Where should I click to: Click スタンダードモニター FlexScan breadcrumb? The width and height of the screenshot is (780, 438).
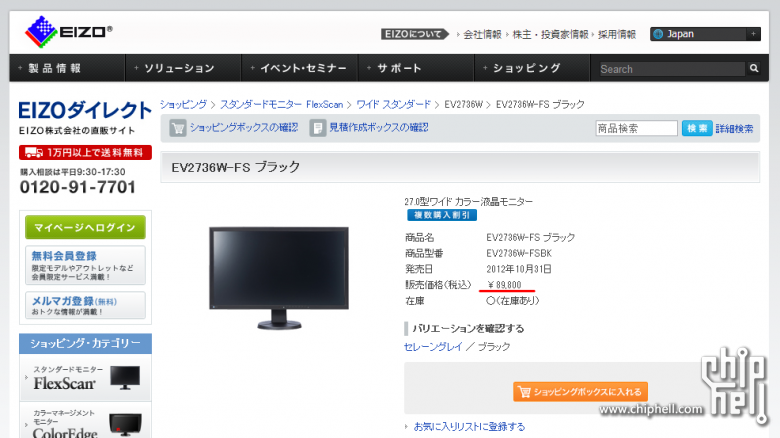282,105
